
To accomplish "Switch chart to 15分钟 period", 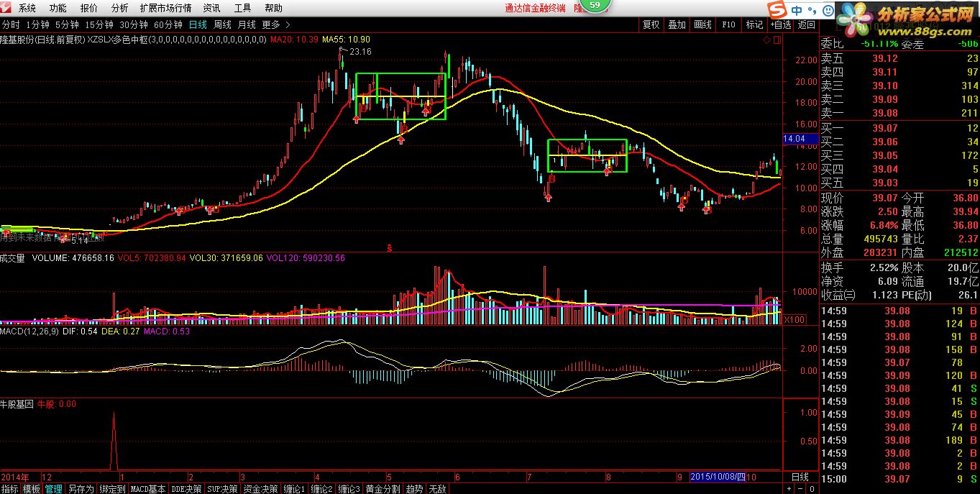I will tap(99, 24).
